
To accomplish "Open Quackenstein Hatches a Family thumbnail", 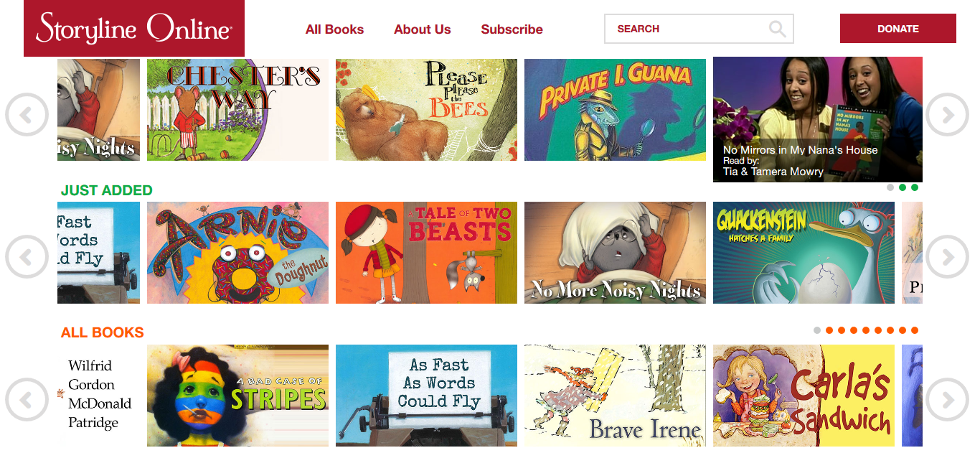I will 804,253.
